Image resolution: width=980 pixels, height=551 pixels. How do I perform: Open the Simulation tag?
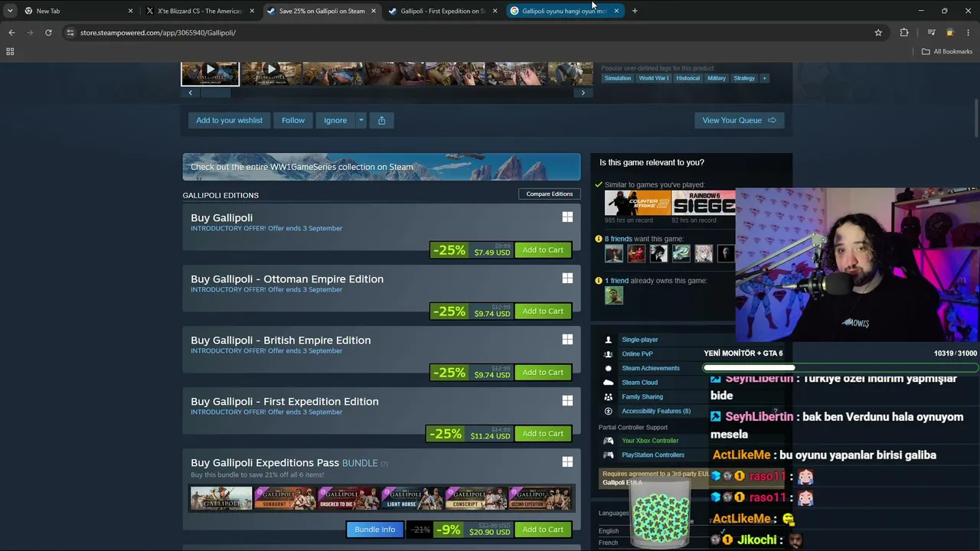point(618,78)
